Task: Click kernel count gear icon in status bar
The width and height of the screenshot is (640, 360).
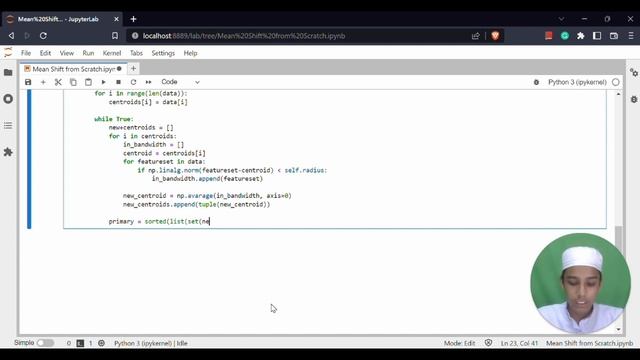Action: (x=101, y=343)
